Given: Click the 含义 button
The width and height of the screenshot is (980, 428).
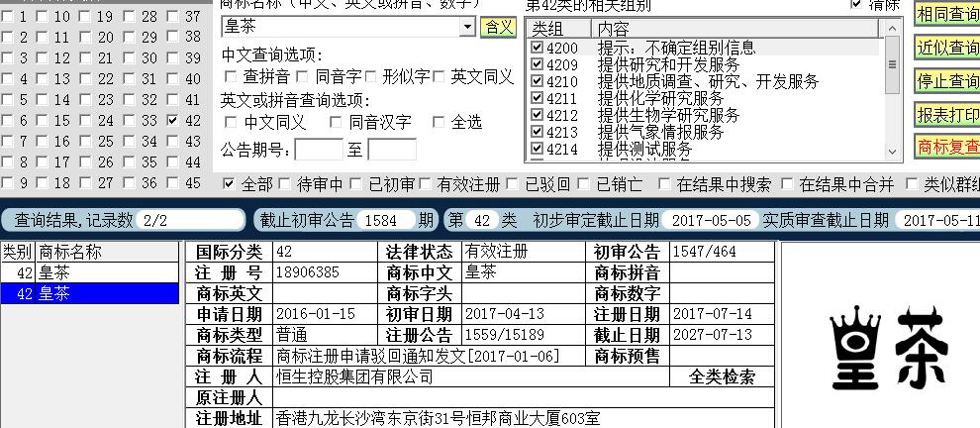Looking at the screenshot, I should pyautogui.click(x=498, y=27).
